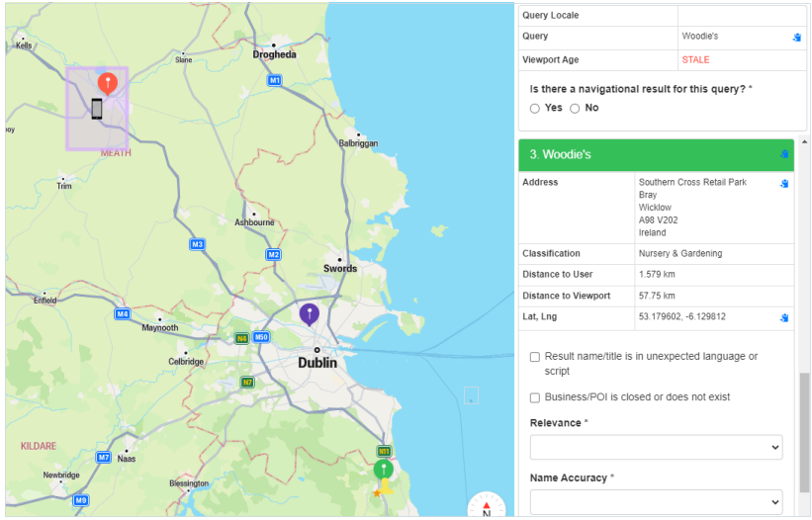Click the Maynooth label on map
Image resolution: width=812 pixels, height=520 pixels.
[160, 328]
